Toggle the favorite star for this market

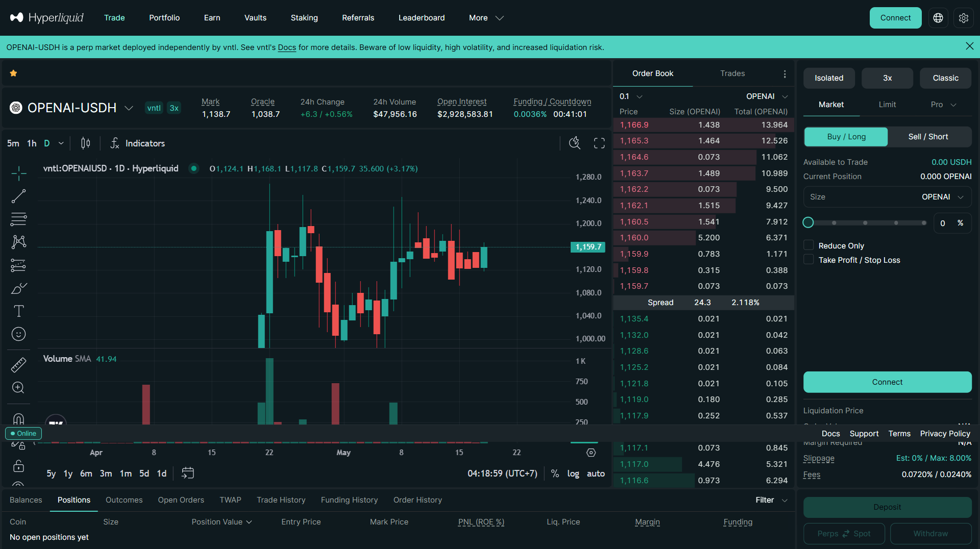point(14,73)
